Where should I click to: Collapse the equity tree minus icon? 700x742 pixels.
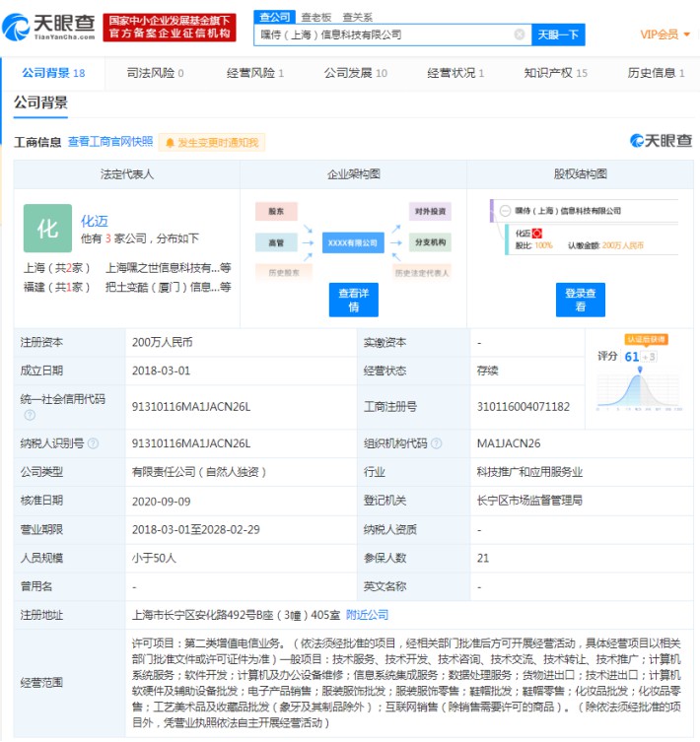(x=506, y=211)
